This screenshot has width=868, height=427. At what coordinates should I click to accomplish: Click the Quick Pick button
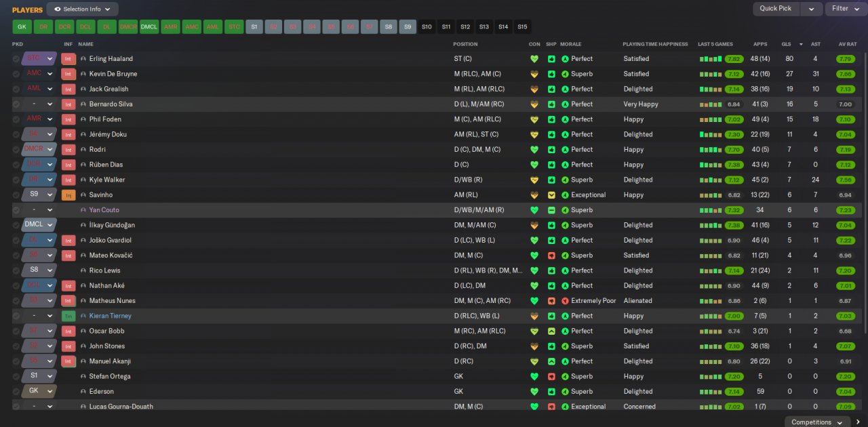[776, 9]
